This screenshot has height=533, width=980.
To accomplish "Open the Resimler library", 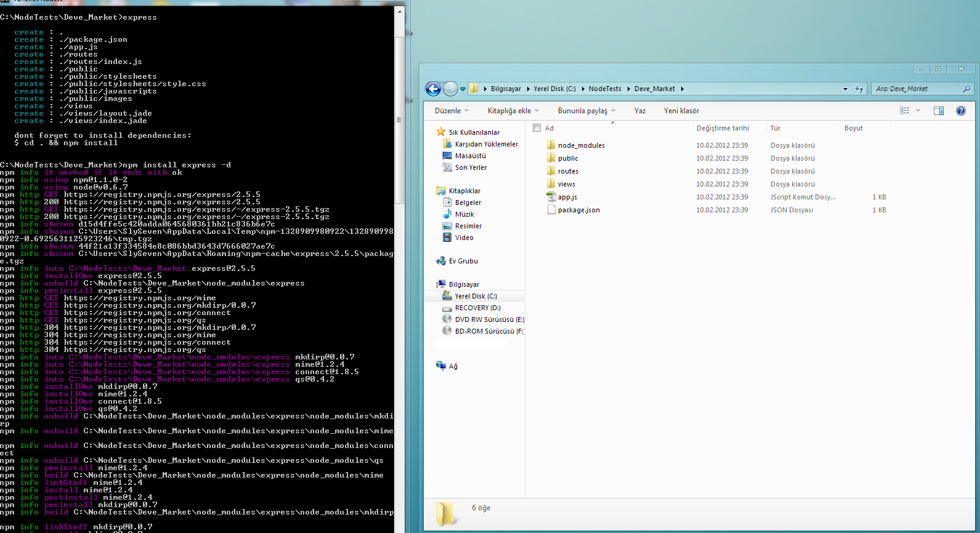I will tap(468, 226).
